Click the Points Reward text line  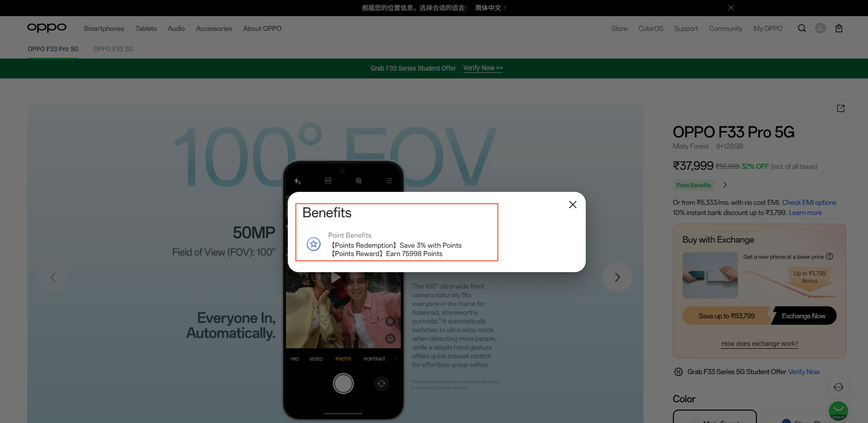pyautogui.click(x=386, y=254)
